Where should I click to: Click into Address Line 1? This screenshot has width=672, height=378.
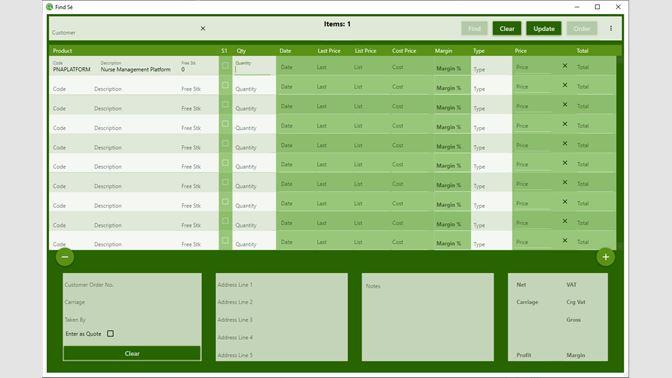click(x=282, y=285)
